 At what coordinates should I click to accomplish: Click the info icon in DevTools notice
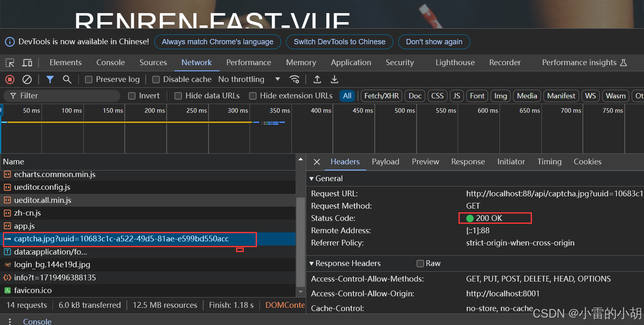[x=10, y=42]
